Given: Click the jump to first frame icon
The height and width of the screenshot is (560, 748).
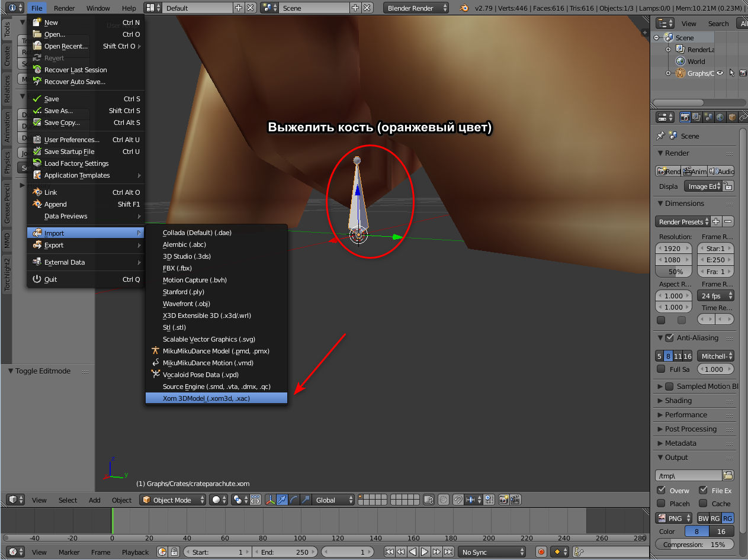Looking at the screenshot, I should tap(389, 552).
